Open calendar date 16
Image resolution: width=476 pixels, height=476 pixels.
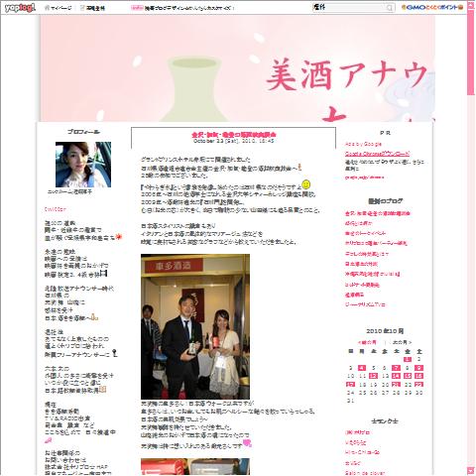[x=419, y=376]
